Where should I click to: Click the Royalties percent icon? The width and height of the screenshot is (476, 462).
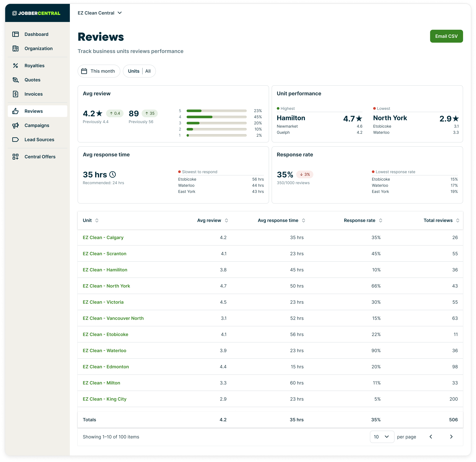(x=16, y=65)
